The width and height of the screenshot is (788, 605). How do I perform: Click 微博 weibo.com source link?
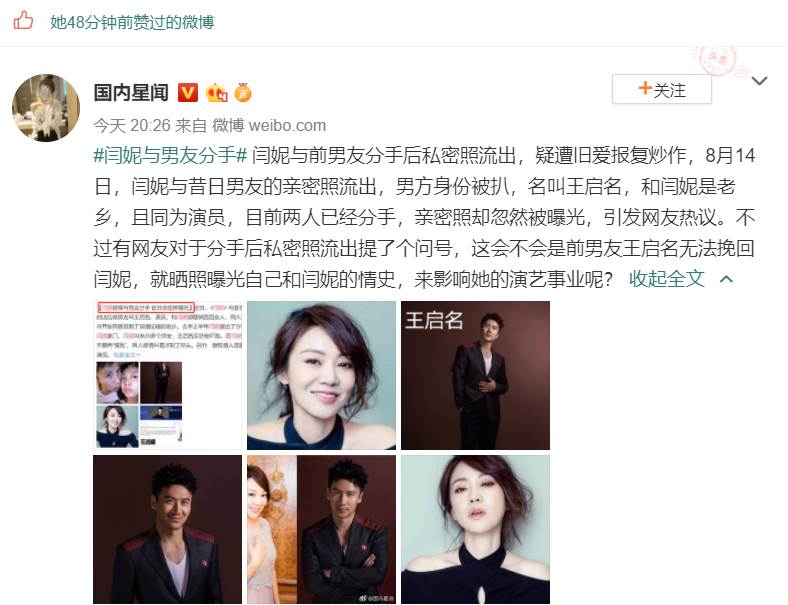[x=269, y=125]
